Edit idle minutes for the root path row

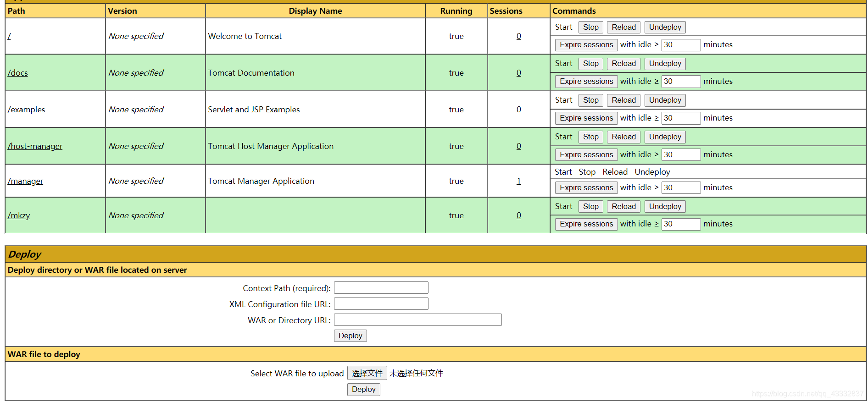click(x=681, y=45)
